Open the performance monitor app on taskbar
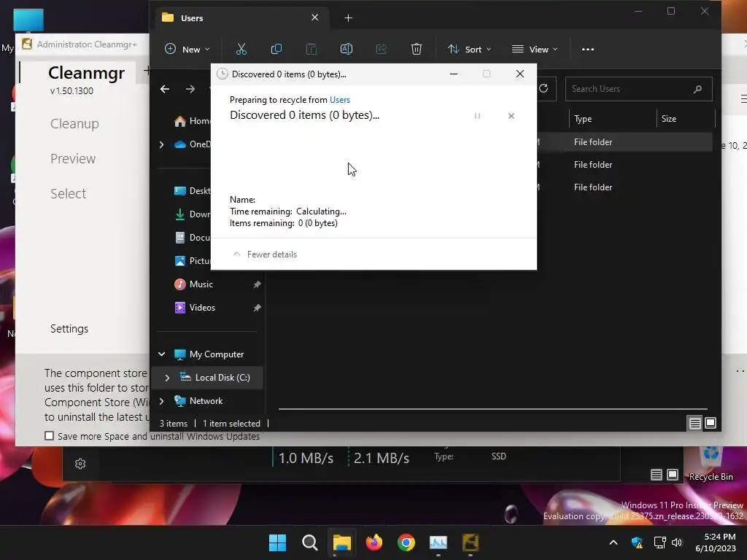Image resolution: width=747 pixels, height=560 pixels. (x=438, y=542)
